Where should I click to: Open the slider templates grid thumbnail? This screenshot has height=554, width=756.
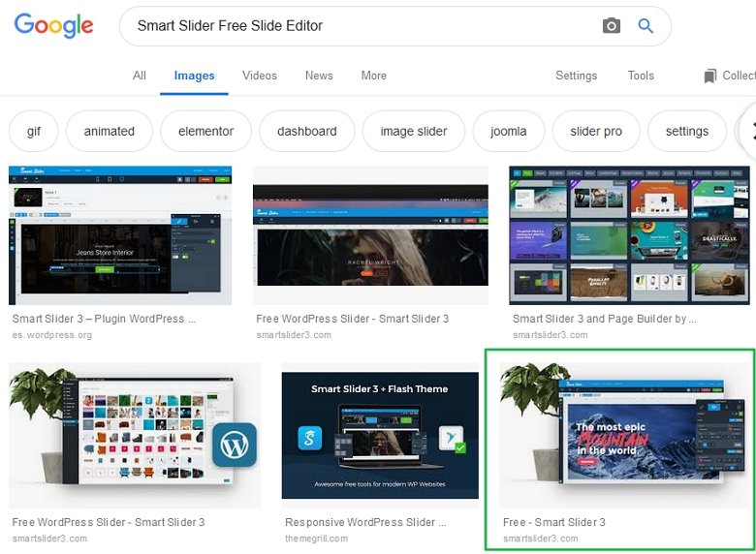pyautogui.click(x=629, y=235)
